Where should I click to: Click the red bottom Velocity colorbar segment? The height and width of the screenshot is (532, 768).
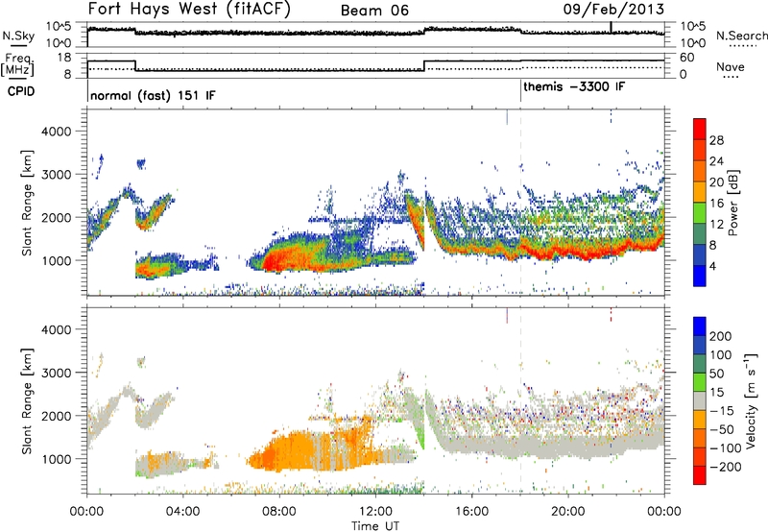pos(700,475)
